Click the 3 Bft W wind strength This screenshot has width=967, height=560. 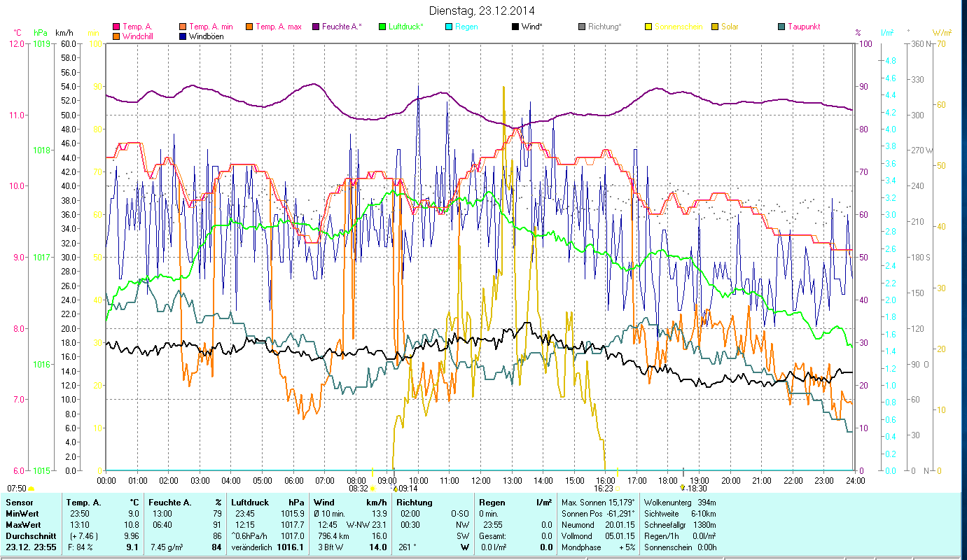[x=331, y=547]
